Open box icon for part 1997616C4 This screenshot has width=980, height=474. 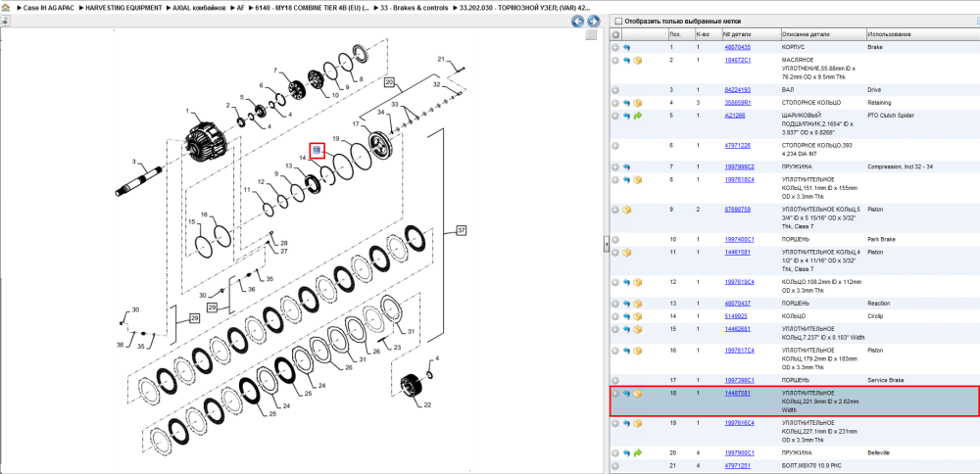pos(638,423)
